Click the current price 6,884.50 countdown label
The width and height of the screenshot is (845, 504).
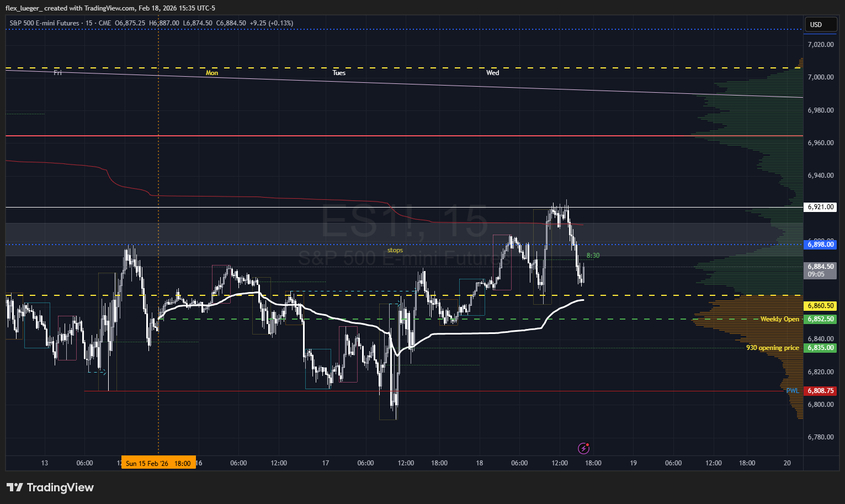click(820, 270)
